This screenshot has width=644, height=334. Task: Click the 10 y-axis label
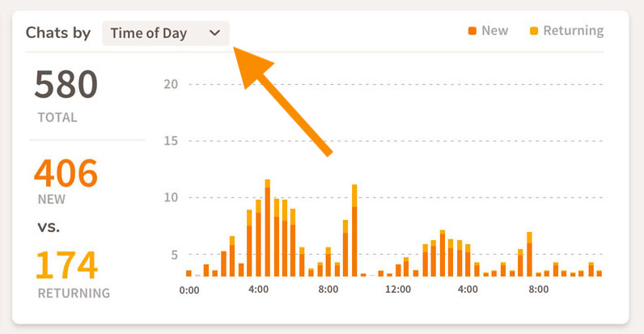170,197
